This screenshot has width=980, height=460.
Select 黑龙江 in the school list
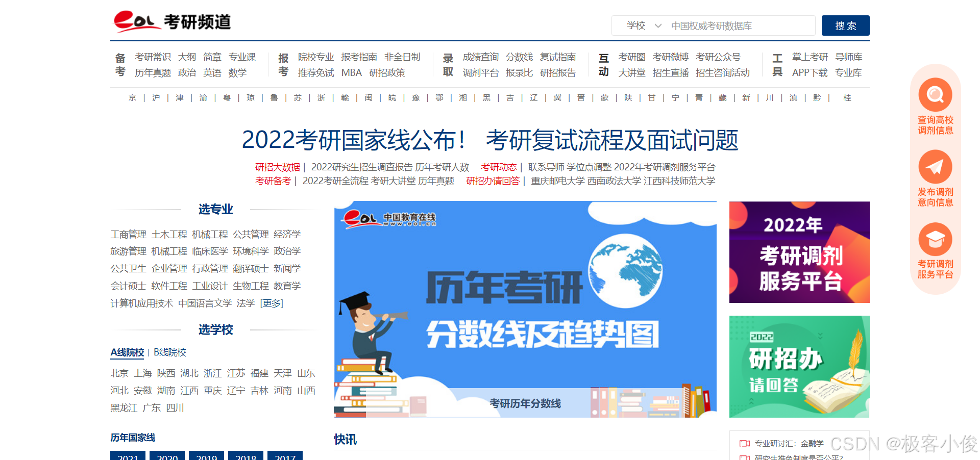(x=124, y=408)
